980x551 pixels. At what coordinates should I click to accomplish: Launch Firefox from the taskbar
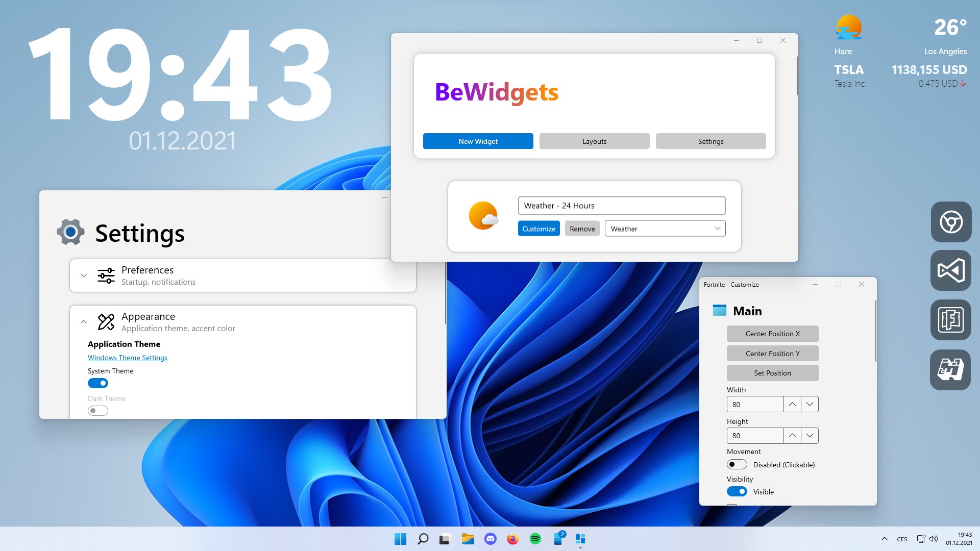[x=512, y=539]
